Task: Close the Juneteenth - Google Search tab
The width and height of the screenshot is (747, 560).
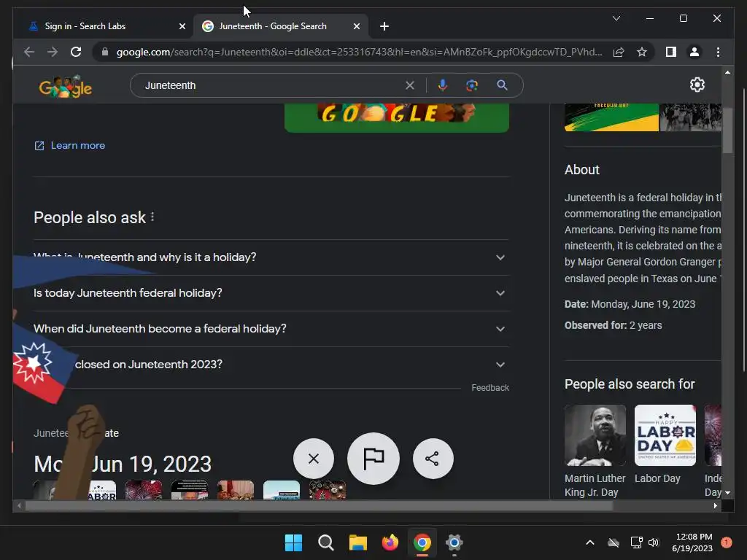Action: click(356, 26)
